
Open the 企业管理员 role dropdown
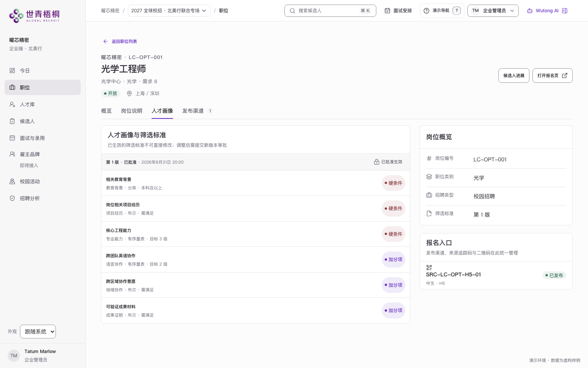coord(493,11)
